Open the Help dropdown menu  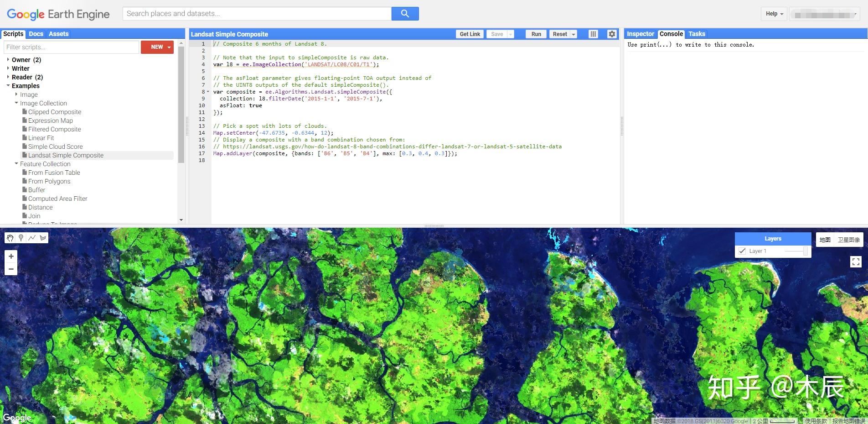[773, 14]
